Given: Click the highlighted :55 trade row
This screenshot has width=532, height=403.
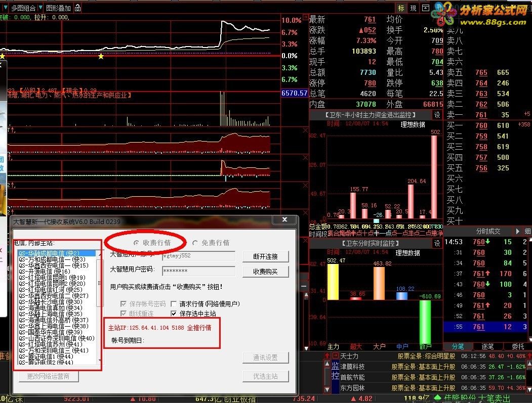Looking at the screenshot, I should click(485, 327).
